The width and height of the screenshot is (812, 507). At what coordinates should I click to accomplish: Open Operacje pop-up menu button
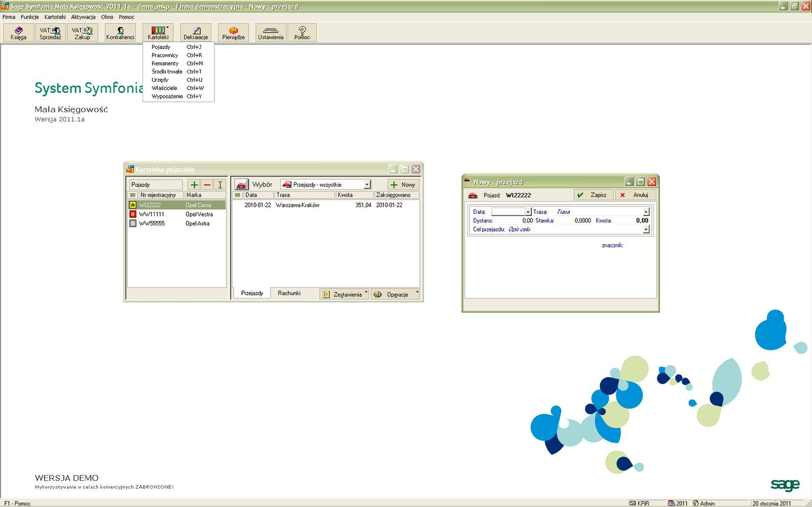point(395,294)
